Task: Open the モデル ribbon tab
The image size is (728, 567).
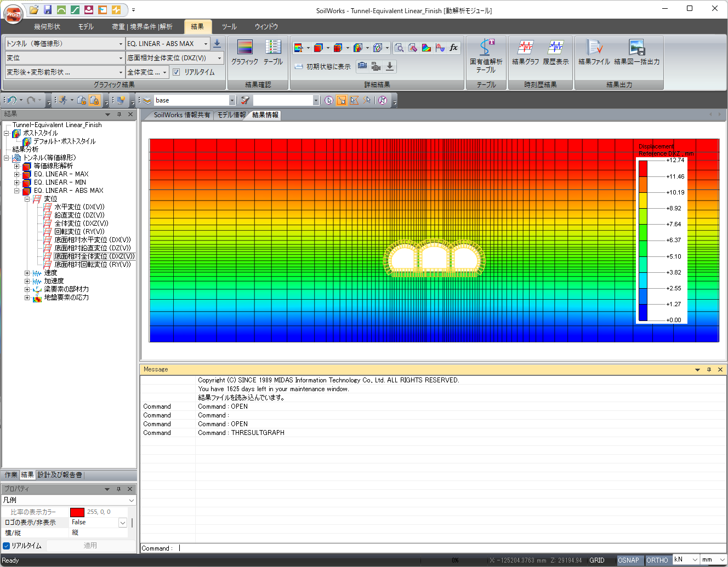Action: [86, 26]
